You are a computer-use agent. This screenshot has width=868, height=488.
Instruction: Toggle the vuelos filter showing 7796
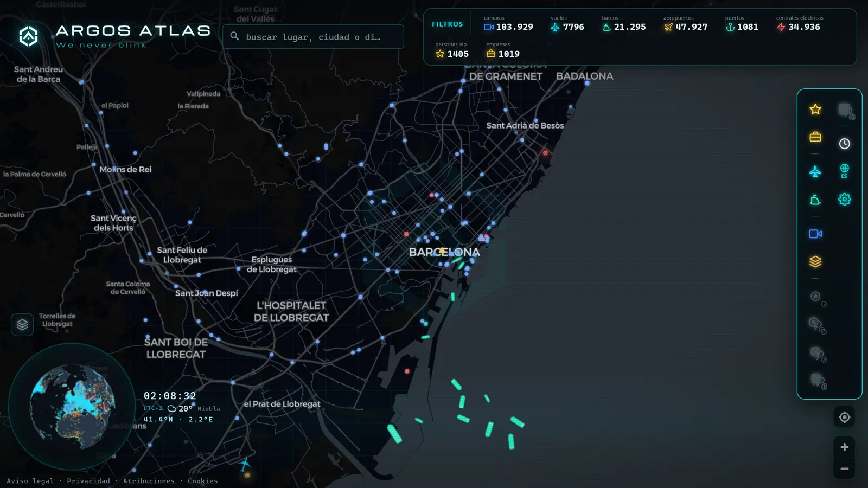click(x=567, y=23)
